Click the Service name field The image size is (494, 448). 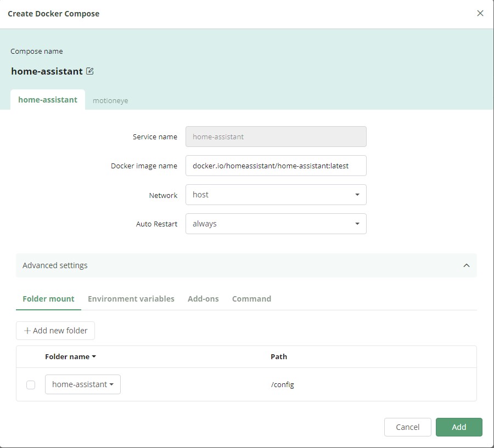click(276, 137)
